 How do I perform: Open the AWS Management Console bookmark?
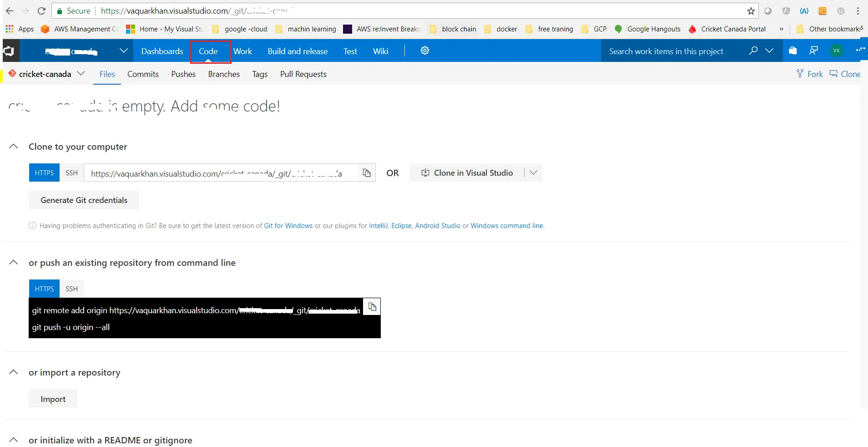click(x=79, y=29)
